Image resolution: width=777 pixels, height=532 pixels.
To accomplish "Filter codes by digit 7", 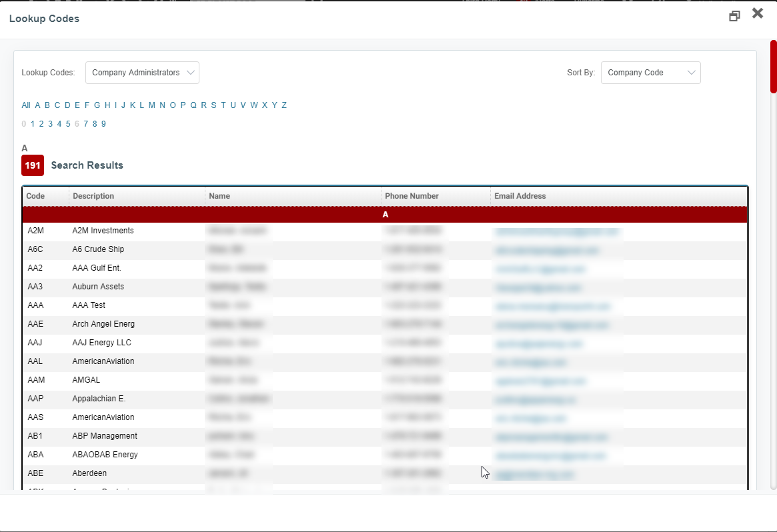I will [x=86, y=124].
